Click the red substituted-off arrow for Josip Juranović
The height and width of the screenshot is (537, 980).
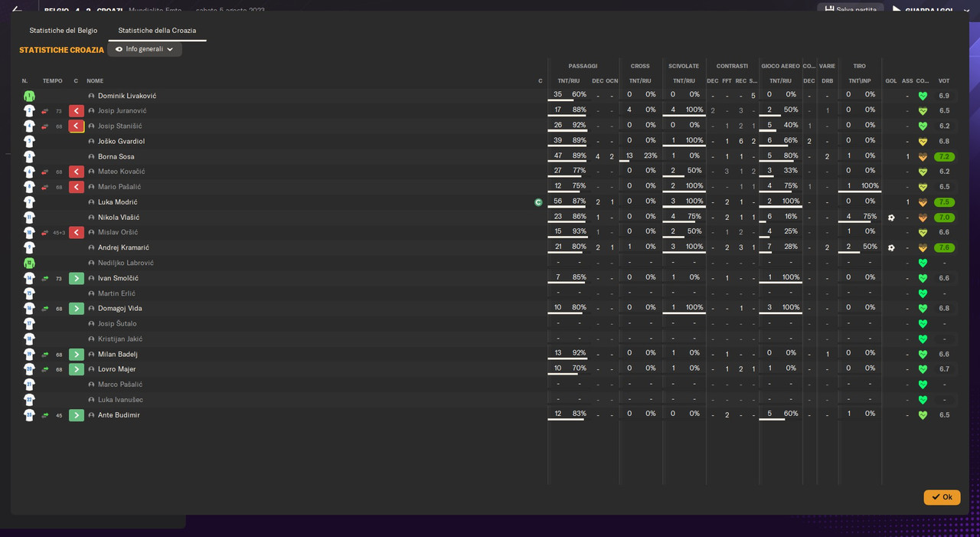click(77, 111)
